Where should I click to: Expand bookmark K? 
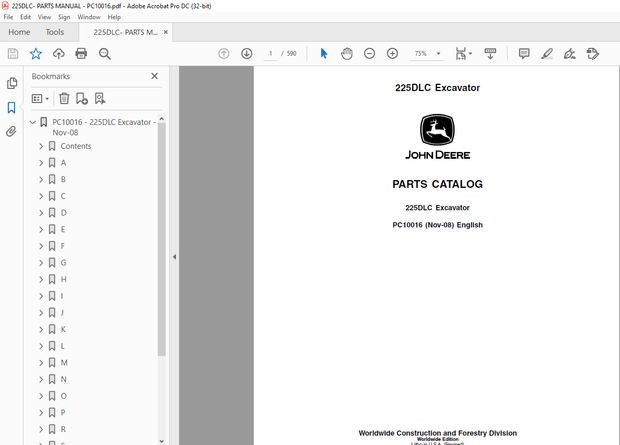click(x=41, y=329)
